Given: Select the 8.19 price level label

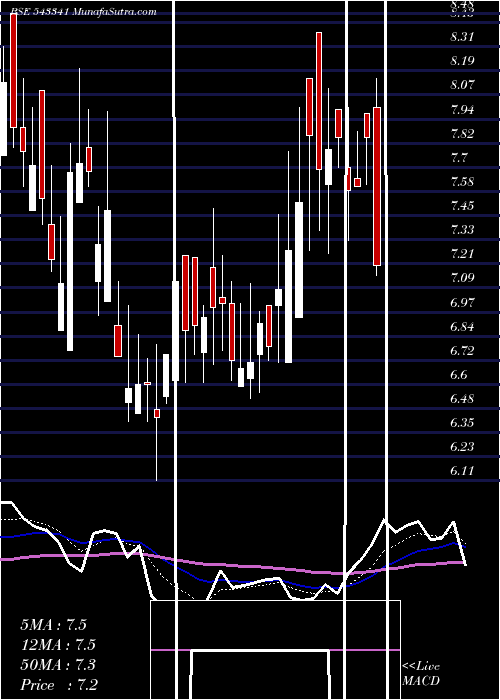Looking at the screenshot, I should 462,61.
